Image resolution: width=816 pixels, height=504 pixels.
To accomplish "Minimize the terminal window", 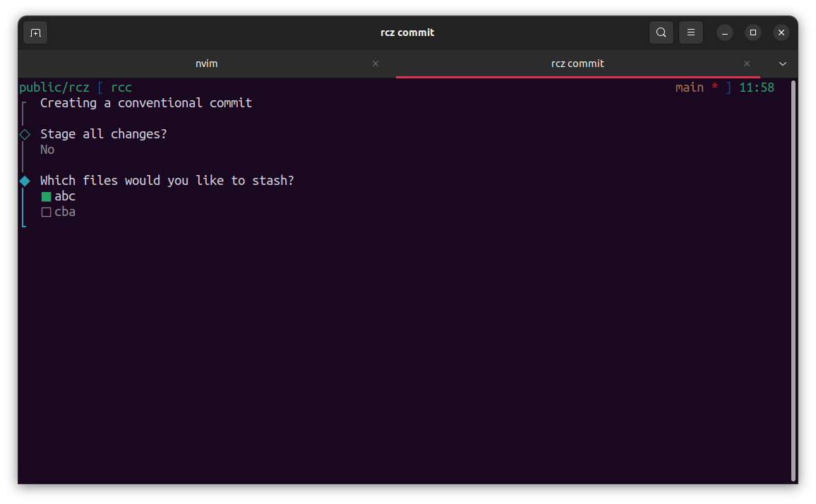I will coord(725,32).
